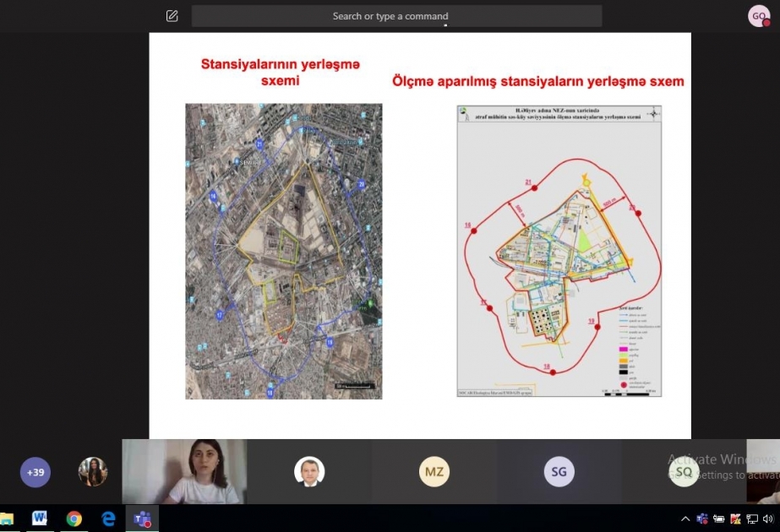Click the Search or type a command box
The image size is (780, 532).
(x=396, y=16)
